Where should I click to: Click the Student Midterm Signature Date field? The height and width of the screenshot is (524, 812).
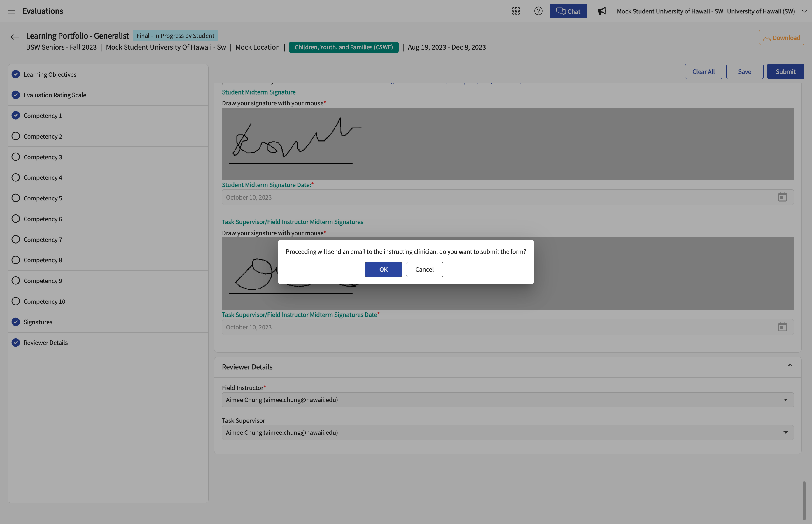tap(508, 197)
